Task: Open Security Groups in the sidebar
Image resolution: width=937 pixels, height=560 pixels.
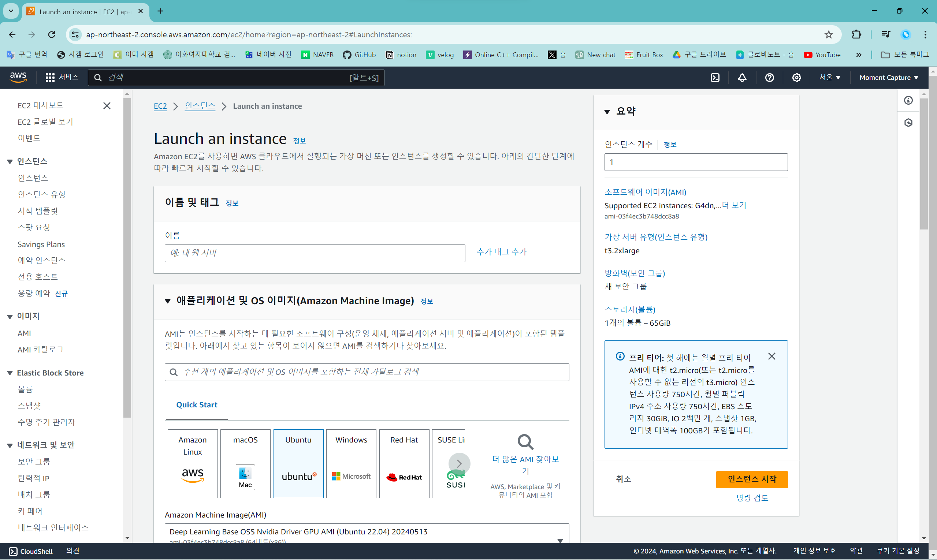Action: coord(34,462)
